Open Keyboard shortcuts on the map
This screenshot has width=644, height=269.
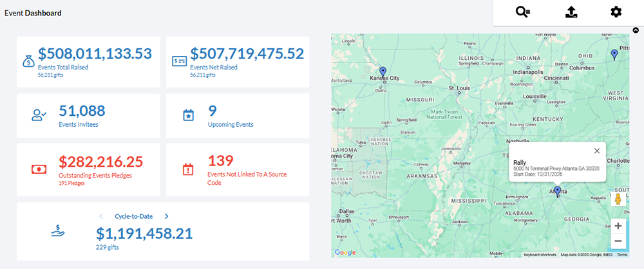(540, 255)
